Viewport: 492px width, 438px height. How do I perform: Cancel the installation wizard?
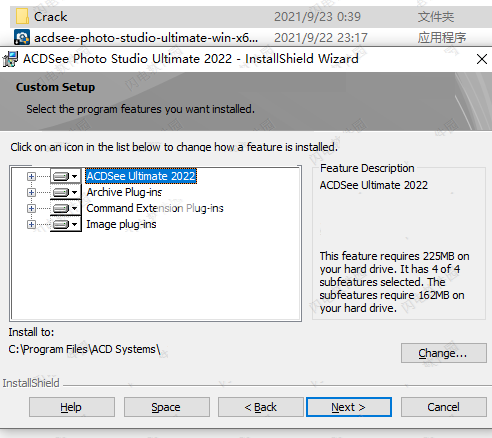click(x=444, y=407)
